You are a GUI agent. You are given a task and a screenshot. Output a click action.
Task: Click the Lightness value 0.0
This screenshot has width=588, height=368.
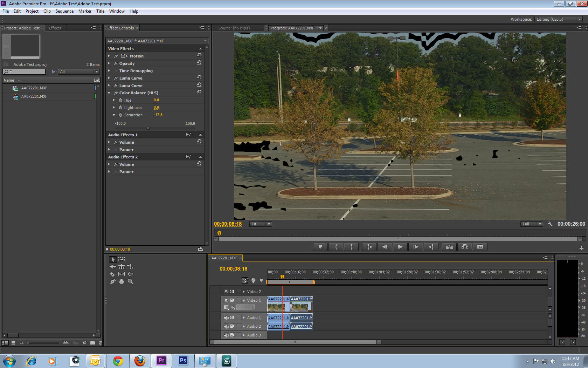pos(156,108)
